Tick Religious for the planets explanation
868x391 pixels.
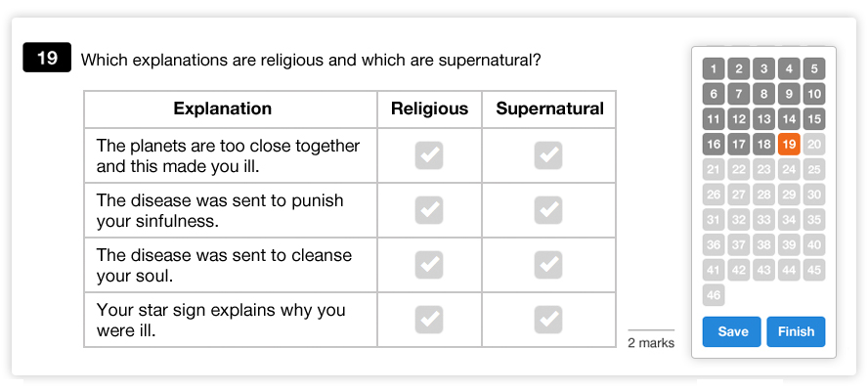pyautogui.click(x=429, y=155)
